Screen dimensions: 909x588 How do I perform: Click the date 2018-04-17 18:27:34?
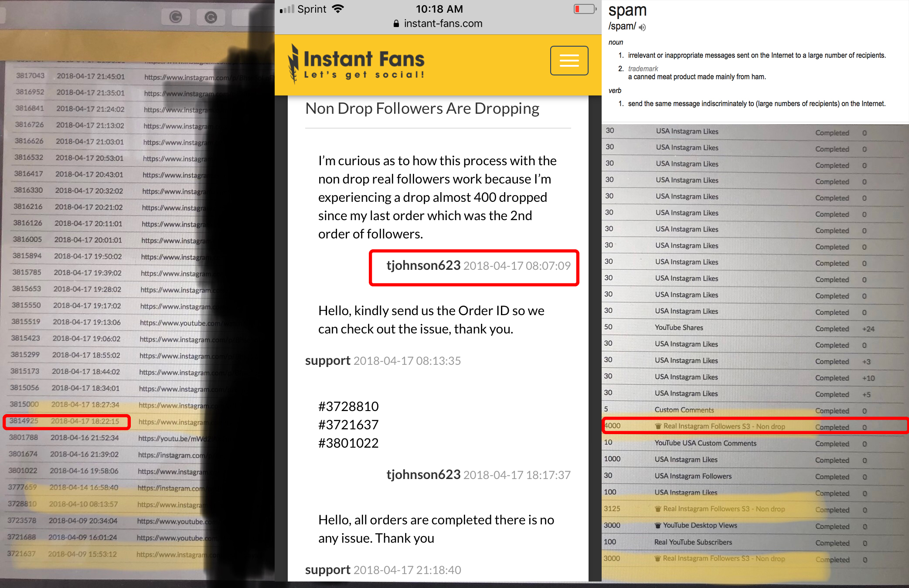coord(85,404)
